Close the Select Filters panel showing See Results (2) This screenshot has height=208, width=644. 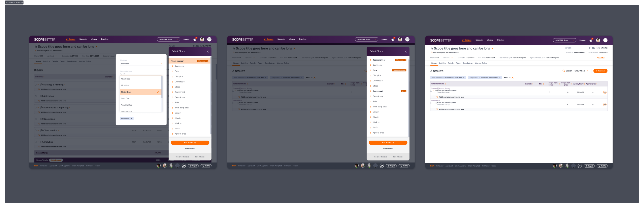point(406,52)
